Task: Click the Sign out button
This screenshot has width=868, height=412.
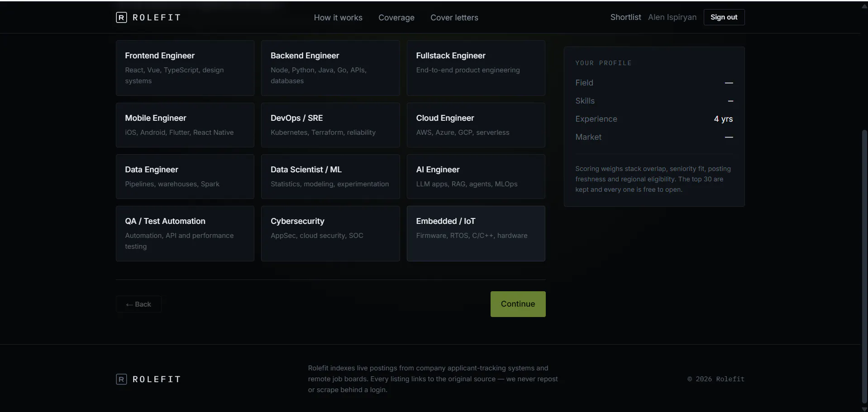Action: (724, 17)
